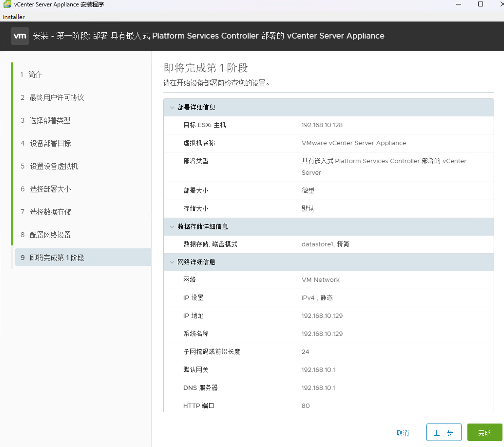
Task: Click the deployment type value with Platform Services Controller
Action: [x=384, y=167]
